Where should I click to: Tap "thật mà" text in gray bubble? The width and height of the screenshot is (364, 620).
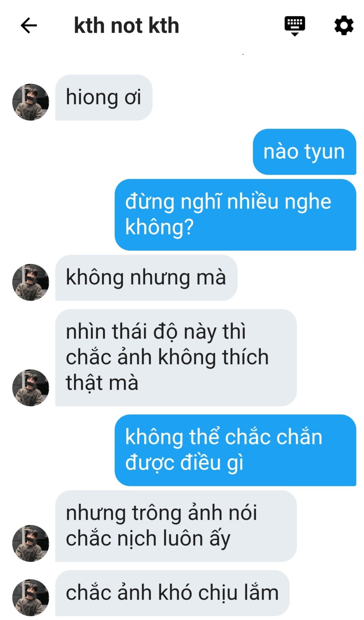click(x=102, y=383)
